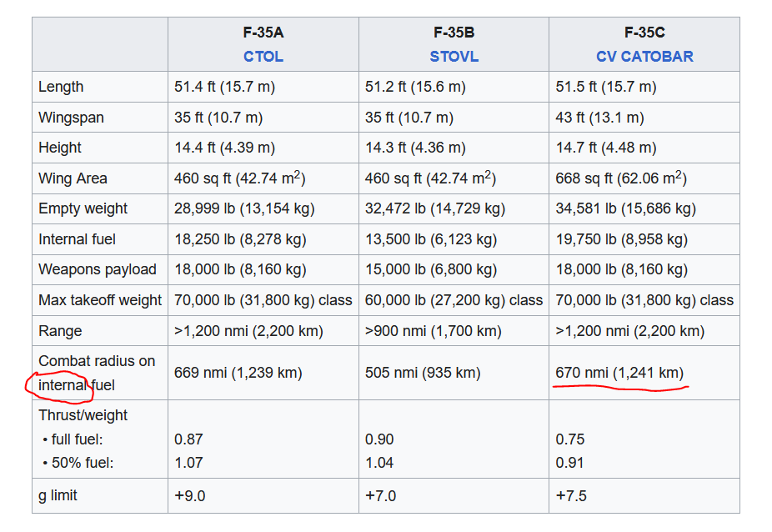772x532 pixels.
Task: Click the max takeoff weight 60,000 lb class
Action: pyautogui.click(x=454, y=300)
